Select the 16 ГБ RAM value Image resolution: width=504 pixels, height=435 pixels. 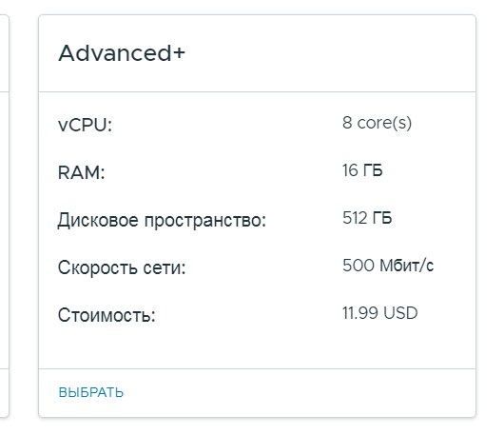click(x=362, y=170)
